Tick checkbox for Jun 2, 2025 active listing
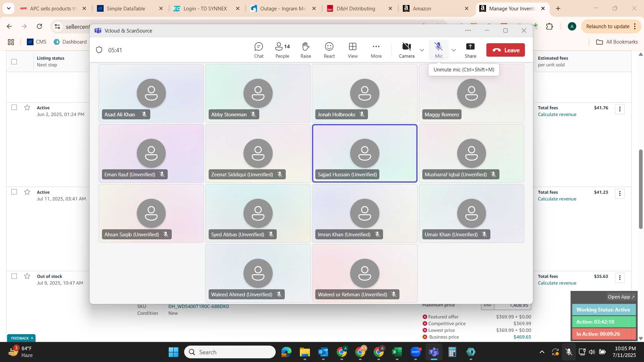Image resolution: width=644 pixels, height=362 pixels. coord(14,107)
